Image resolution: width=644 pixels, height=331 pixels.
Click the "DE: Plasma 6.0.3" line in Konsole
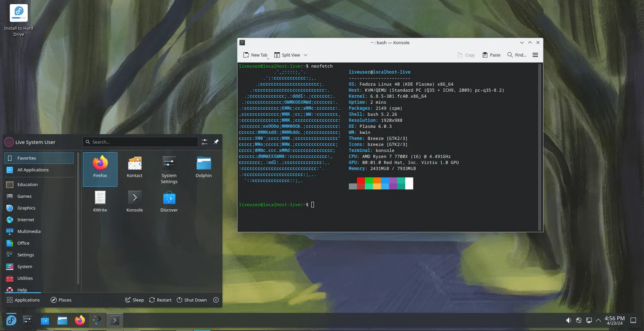(x=370, y=126)
